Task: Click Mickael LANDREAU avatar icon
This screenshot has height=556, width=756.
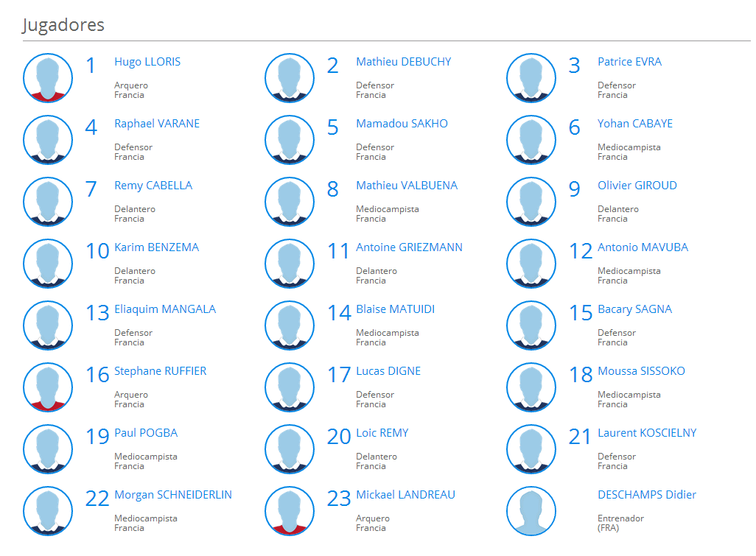Action: point(290,511)
